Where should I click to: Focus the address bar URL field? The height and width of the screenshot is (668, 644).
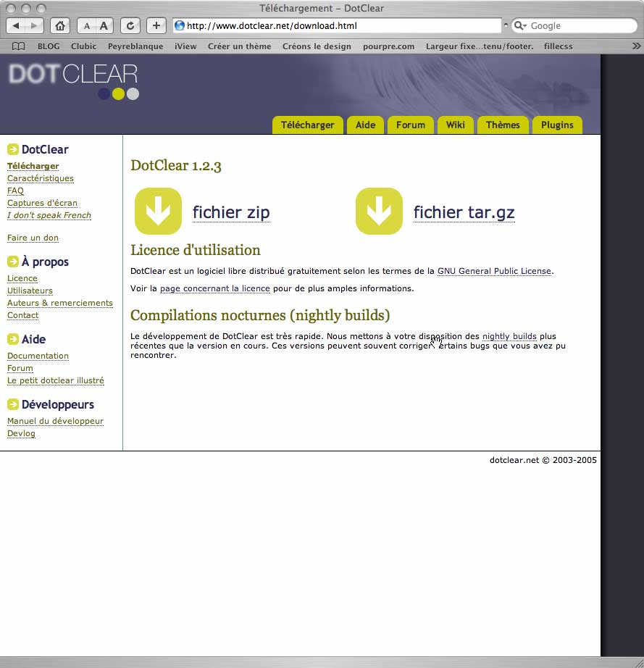[338, 25]
